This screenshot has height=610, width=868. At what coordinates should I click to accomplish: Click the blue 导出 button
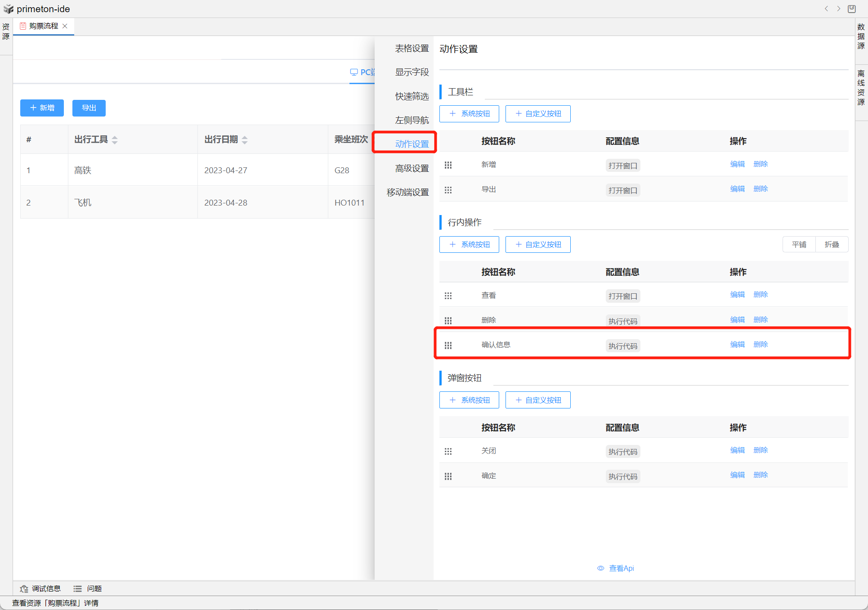pyautogui.click(x=89, y=108)
